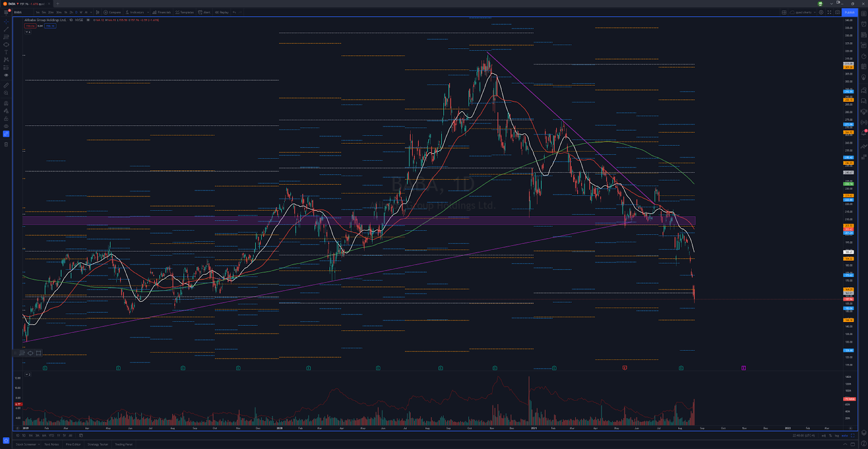This screenshot has height=449, width=868.
Task: Click the green profile avatar icon
Action: point(820,4)
